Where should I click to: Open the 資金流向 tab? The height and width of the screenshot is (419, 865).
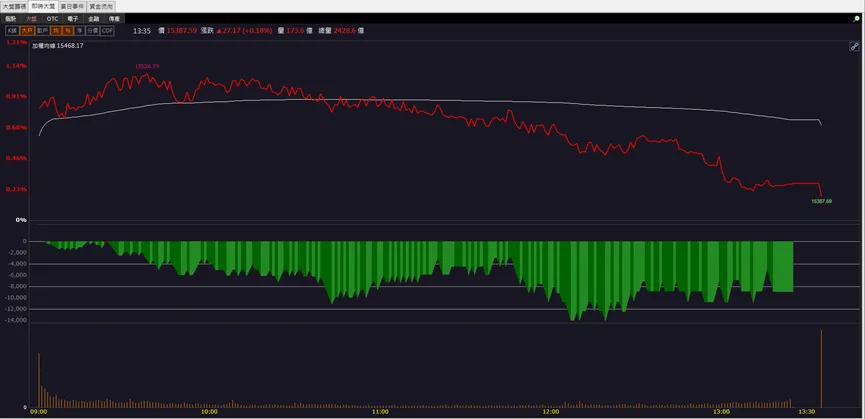(101, 6)
